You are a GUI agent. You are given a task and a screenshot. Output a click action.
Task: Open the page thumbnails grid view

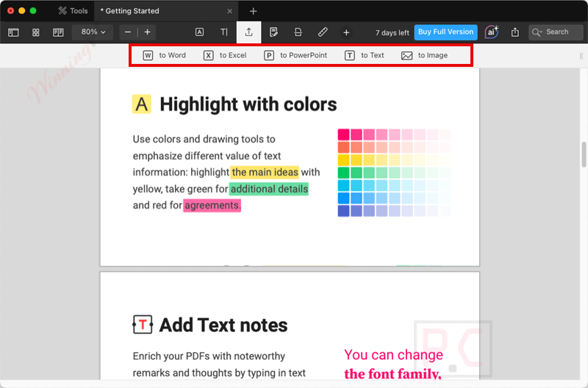click(x=35, y=32)
